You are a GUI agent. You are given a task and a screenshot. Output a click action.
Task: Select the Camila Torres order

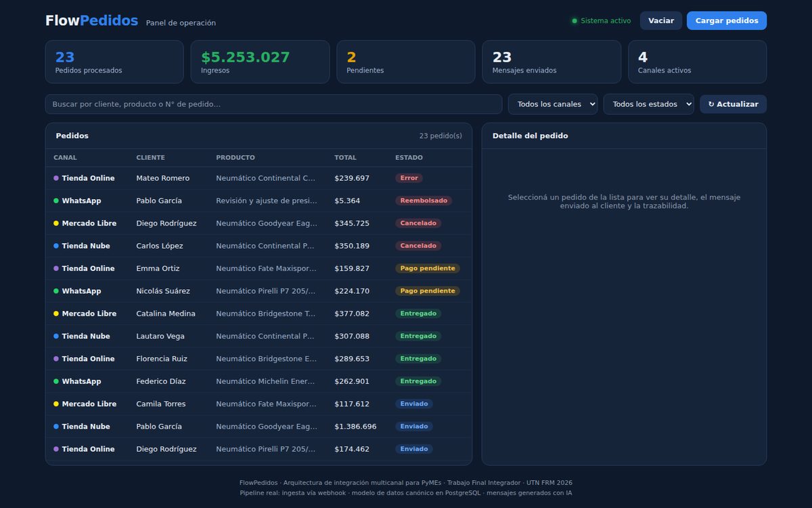(258, 404)
